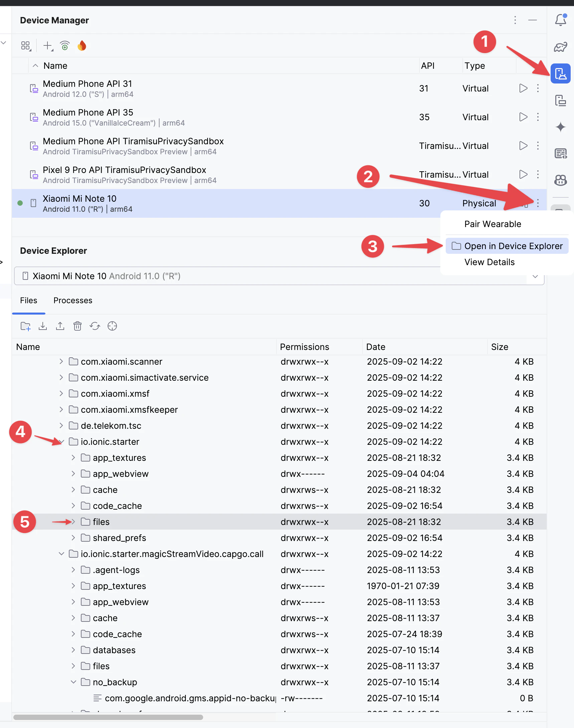The image size is (574, 728).
Task: Switch to the Processes tab
Action: point(73,300)
